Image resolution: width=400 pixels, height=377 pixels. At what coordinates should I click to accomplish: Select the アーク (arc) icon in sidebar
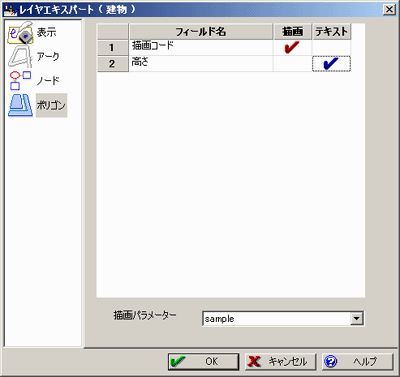20,57
